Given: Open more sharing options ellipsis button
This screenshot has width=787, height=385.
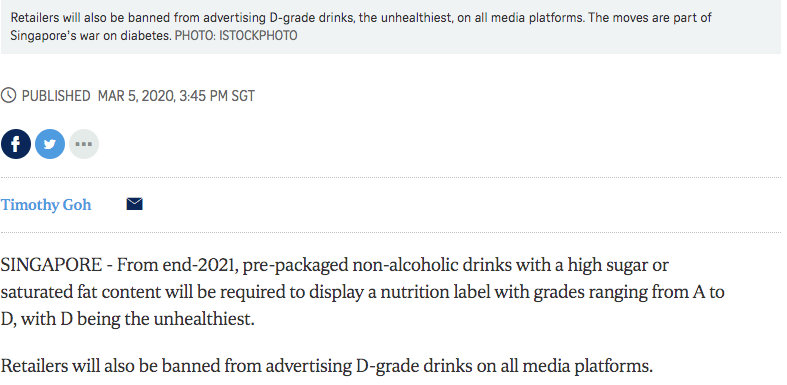Looking at the screenshot, I should coord(84,144).
